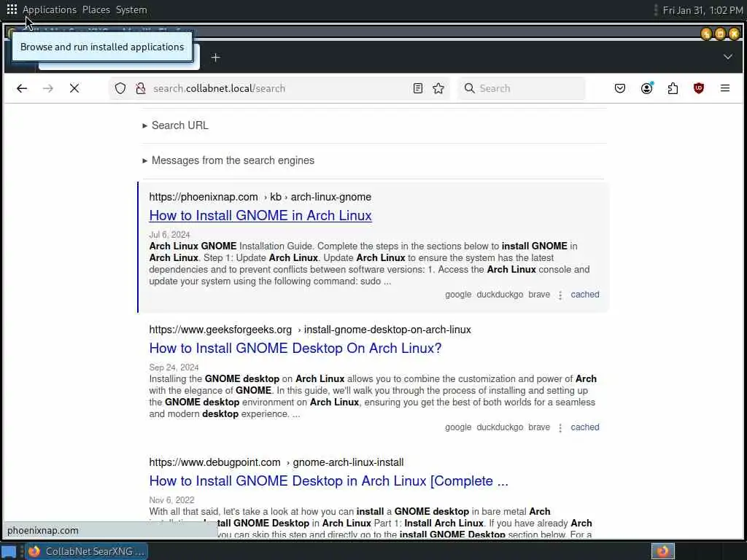
Task: Open the tracking protection shield
Action: (120, 88)
